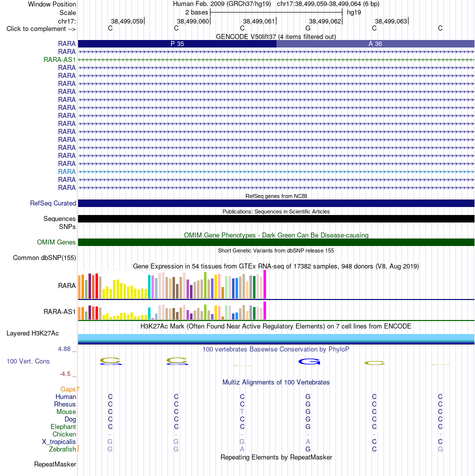The width and height of the screenshot is (475, 476).
Task: Click the RARA-AS1 GTEx expression bar chart
Action: [x=172, y=311]
